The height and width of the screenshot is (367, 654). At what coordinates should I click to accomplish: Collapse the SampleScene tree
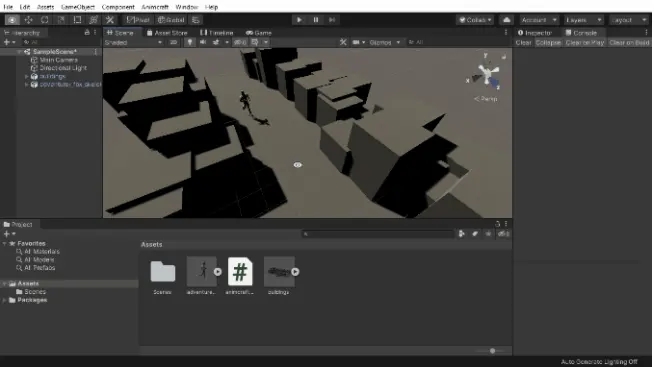[19, 52]
